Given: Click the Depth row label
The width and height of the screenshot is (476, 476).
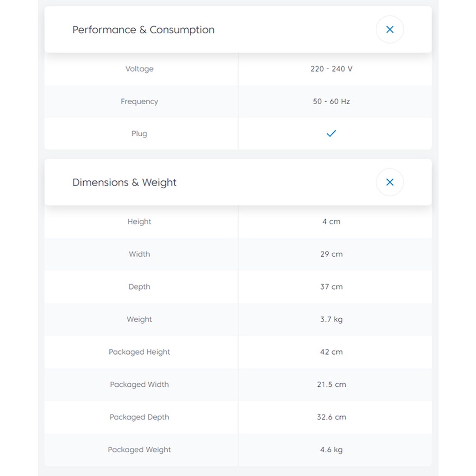Looking at the screenshot, I should point(139,287).
